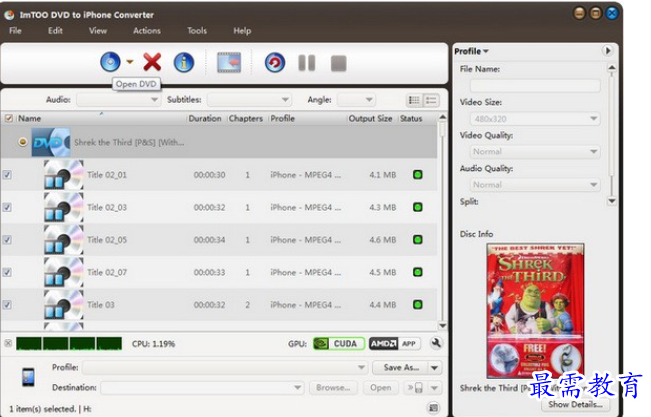Open the Help menu

[242, 31]
